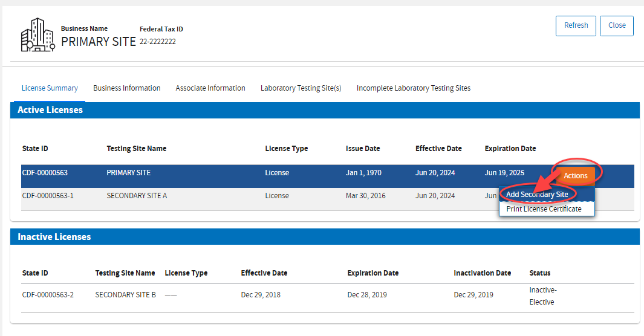This screenshot has height=336, width=644.
Task: Click the Expiration Date column header in Active Licenses
Action: 510,149
